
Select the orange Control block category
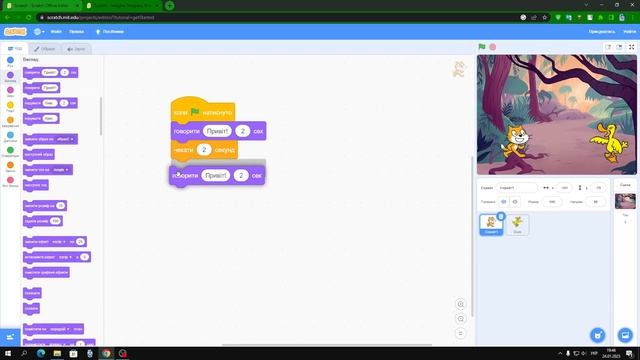[x=10, y=122]
